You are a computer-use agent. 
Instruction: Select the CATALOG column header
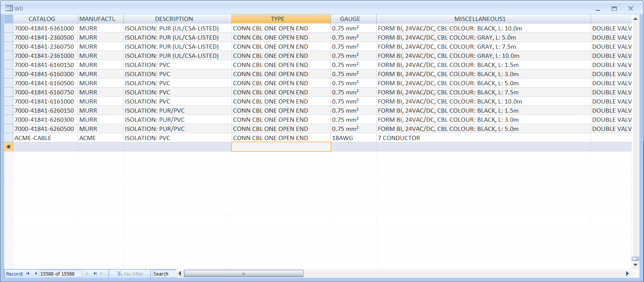(45, 19)
